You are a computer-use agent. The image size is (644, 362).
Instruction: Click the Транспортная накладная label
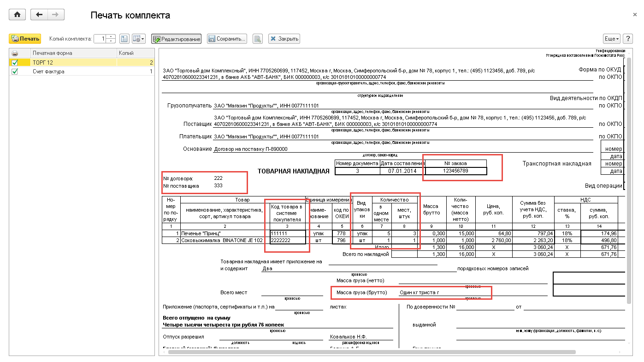coord(557,163)
